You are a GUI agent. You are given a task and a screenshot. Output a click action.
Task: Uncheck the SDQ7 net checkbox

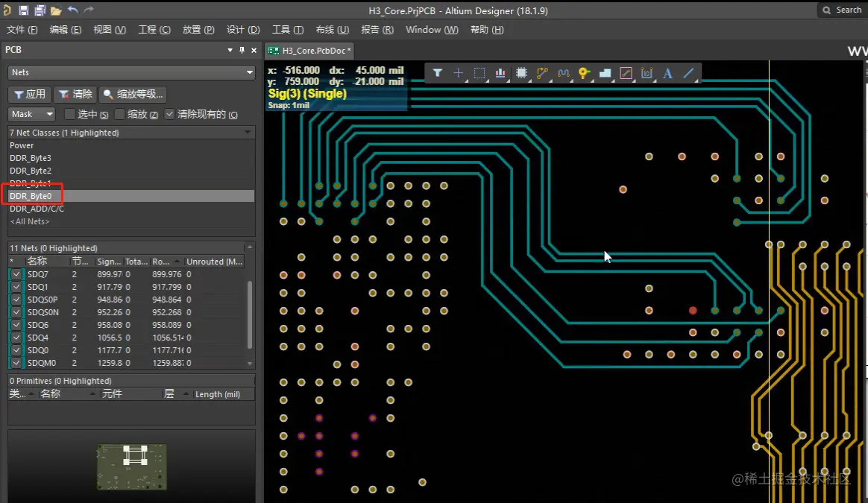pyautogui.click(x=16, y=274)
